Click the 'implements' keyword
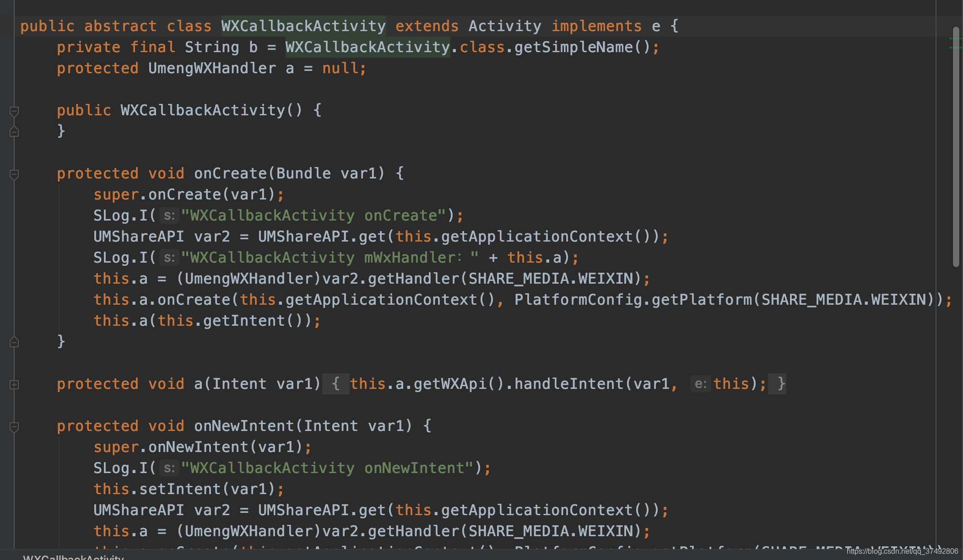 [x=596, y=26]
